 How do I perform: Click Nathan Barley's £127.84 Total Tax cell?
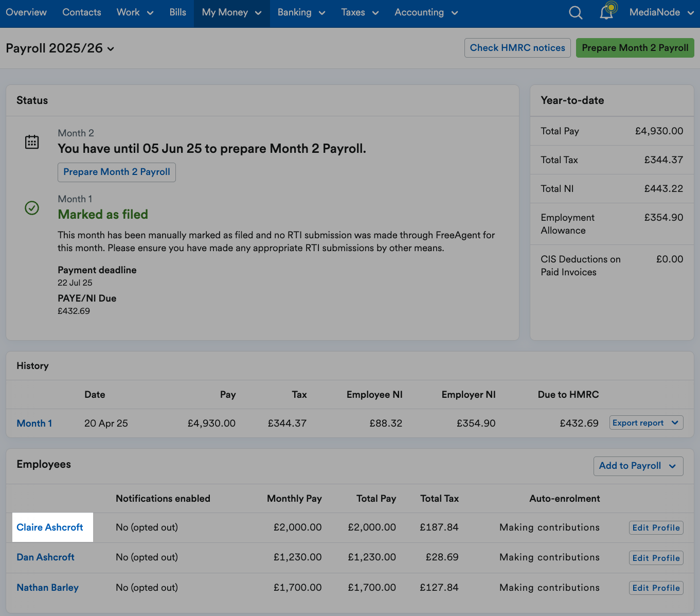click(x=439, y=587)
